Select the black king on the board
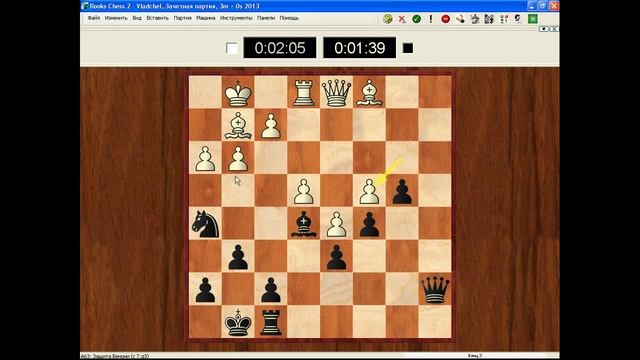Image resolution: width=640 pixels, height=360 pixels. point(238,322)
